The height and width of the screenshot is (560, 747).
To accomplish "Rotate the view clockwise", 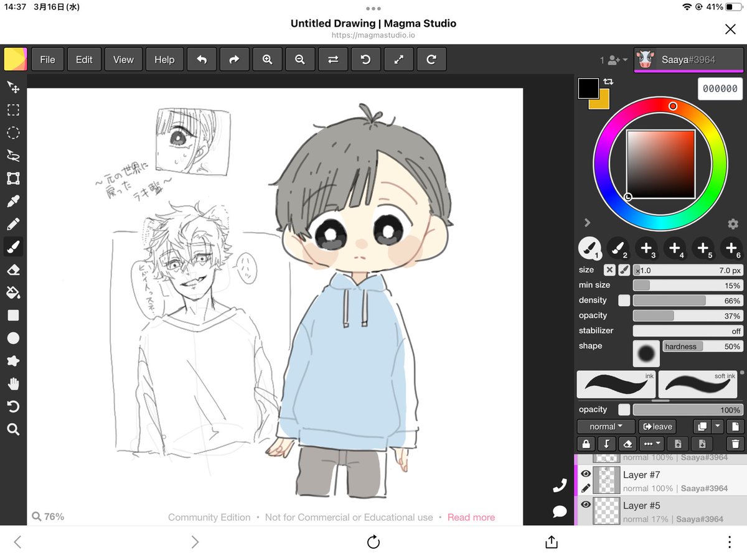I will [431, 60].
